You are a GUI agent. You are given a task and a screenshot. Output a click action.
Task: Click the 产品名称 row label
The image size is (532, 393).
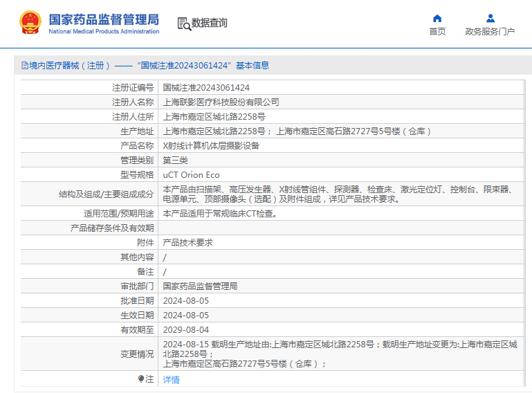click(x=137, y=146)
